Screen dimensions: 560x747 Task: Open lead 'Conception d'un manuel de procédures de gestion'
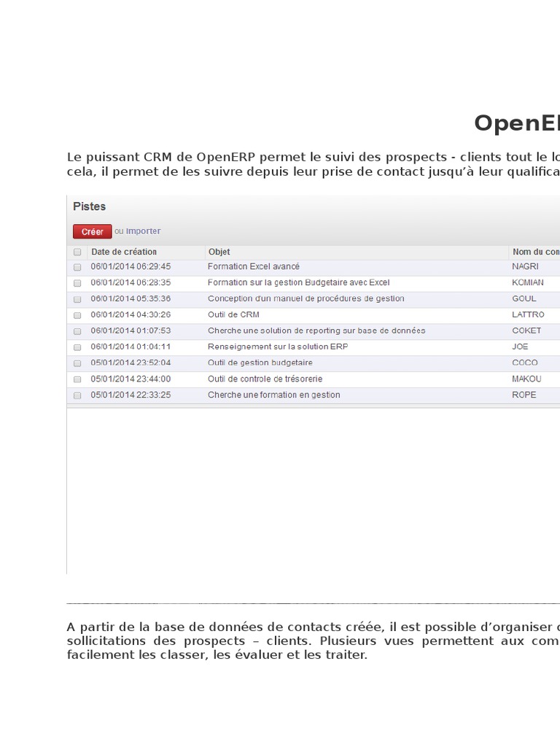click(306, 298)
